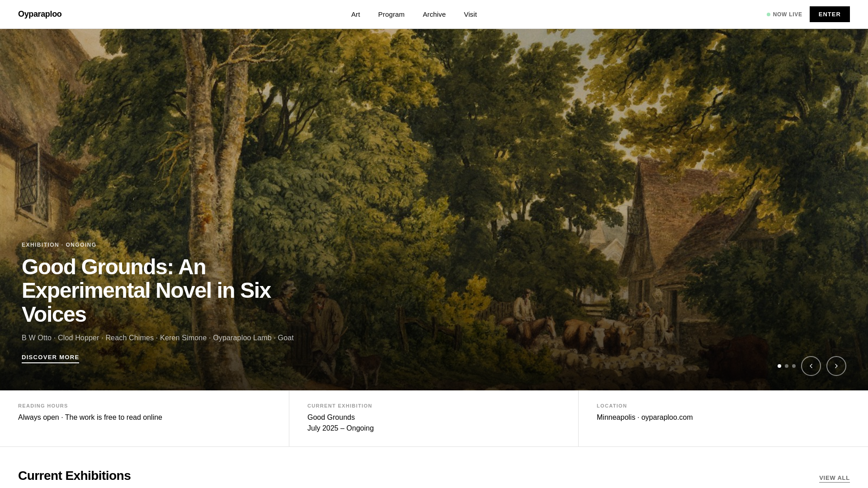Open the Archive menu item

434,14
